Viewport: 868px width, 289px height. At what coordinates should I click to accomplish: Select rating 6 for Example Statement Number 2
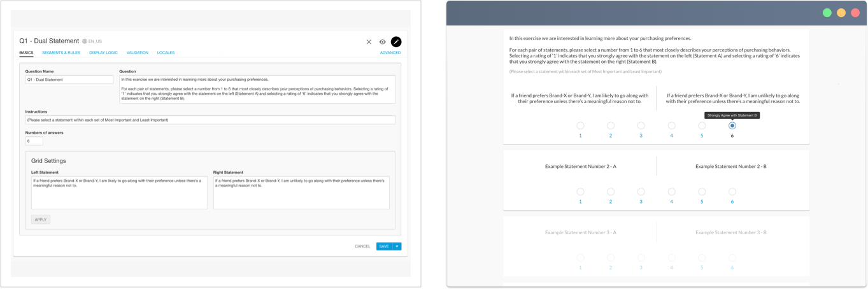(x=732, y=192)
